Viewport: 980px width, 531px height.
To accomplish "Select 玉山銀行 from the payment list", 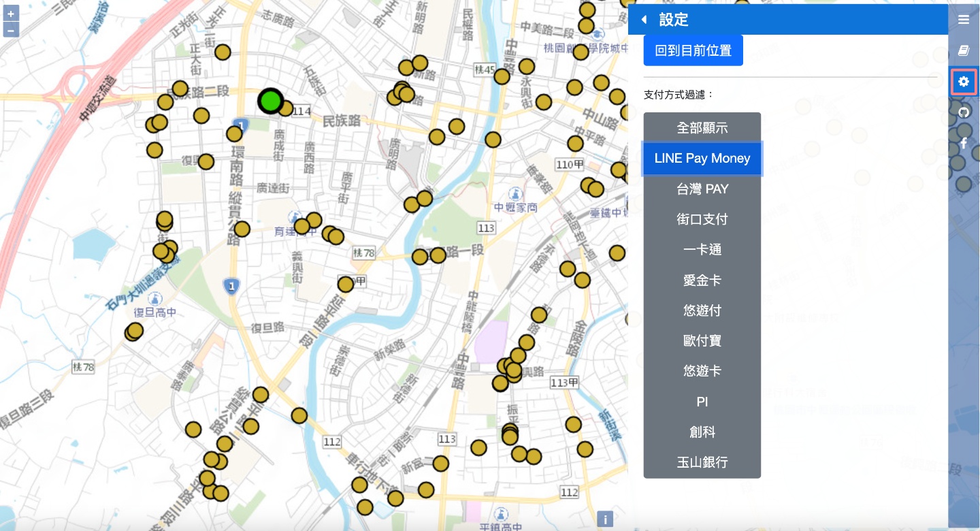I will tap(702, 462).
